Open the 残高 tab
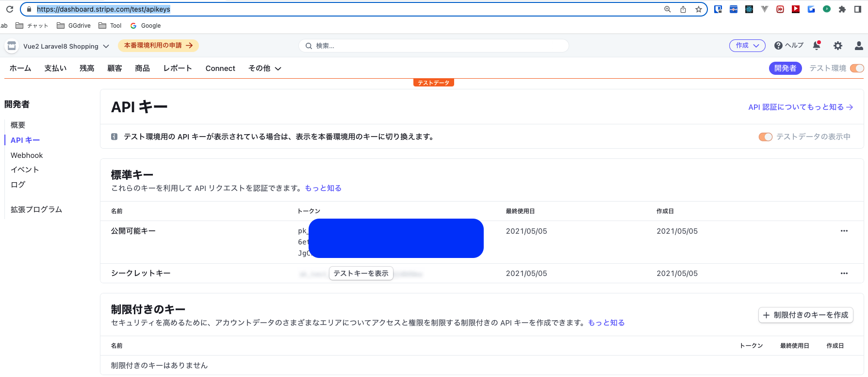 87,69
